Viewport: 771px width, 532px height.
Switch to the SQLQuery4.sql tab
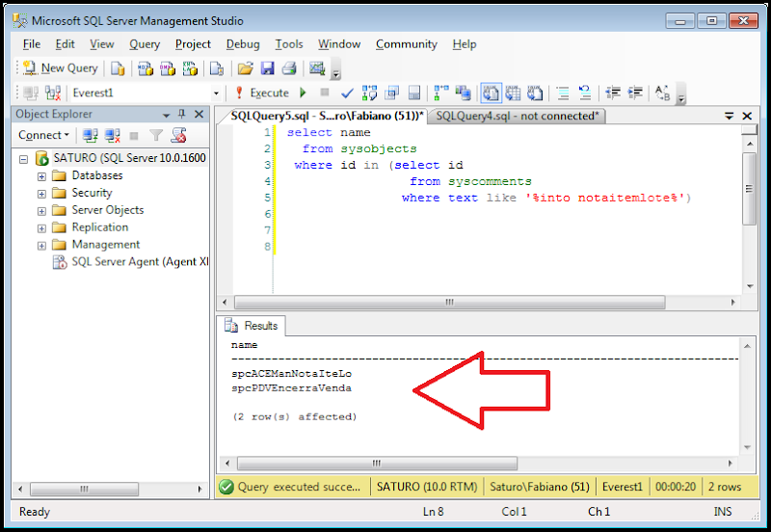click(516, 116)
